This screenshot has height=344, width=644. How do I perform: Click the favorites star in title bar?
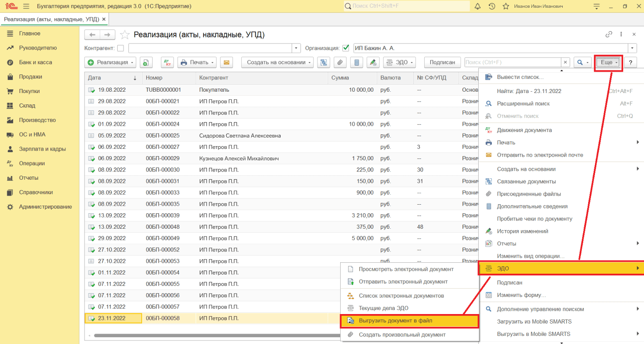[505, 6]
